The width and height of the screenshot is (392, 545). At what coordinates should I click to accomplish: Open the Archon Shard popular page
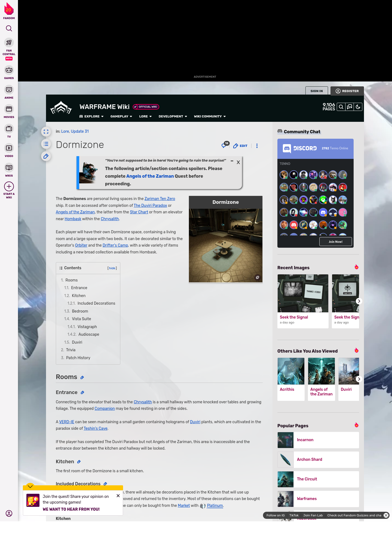318,459
